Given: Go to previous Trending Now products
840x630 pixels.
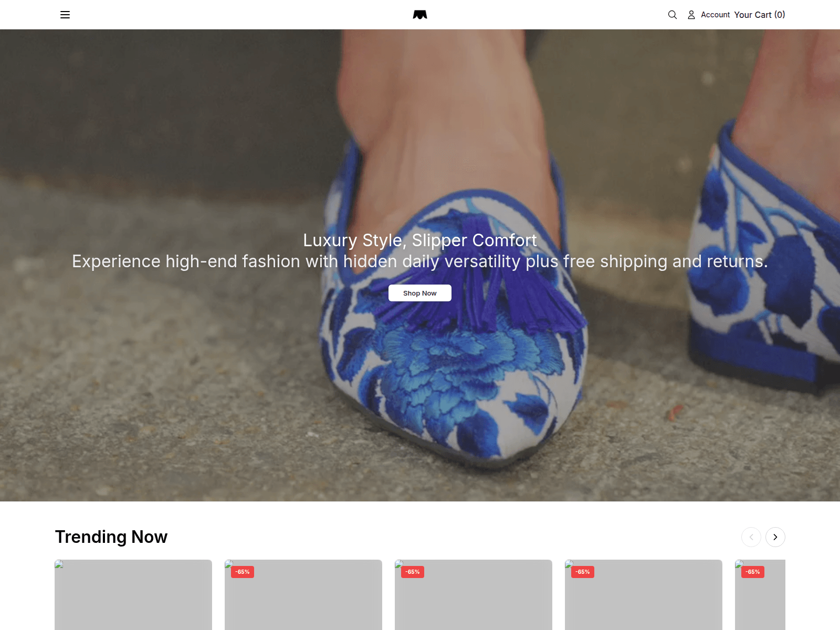Looking at the screenshot, I should (751, 537).
